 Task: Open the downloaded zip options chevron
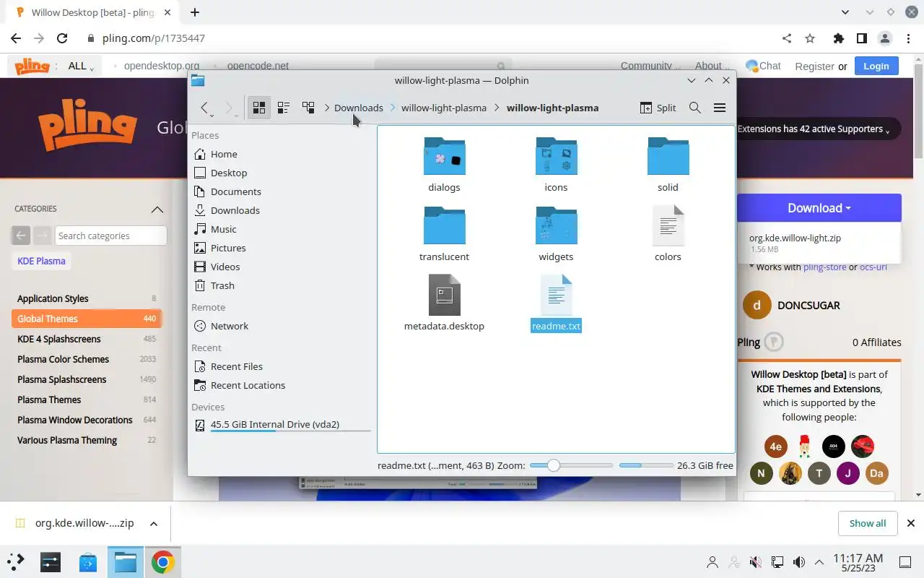click(153, 523)
